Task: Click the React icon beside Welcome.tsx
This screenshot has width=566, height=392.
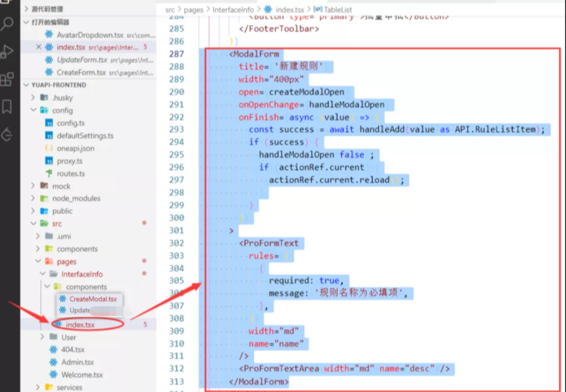Action: tap(53, 375)
